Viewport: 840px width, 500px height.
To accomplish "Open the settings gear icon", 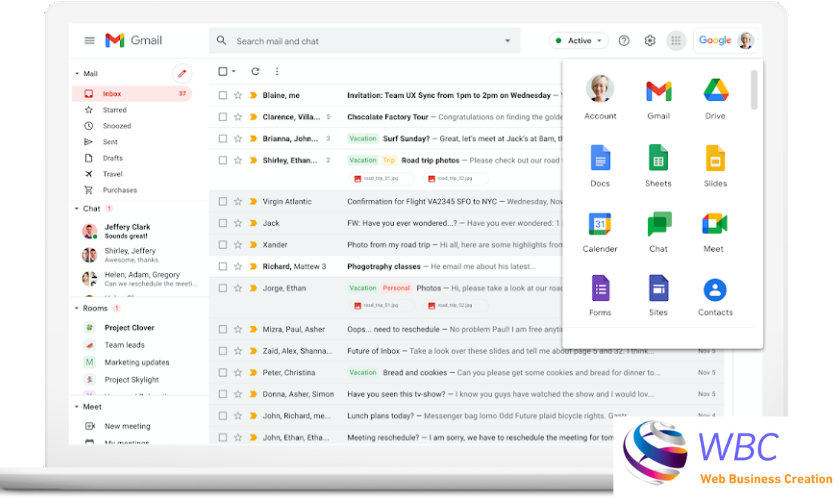I will click(x=649, y=40).
